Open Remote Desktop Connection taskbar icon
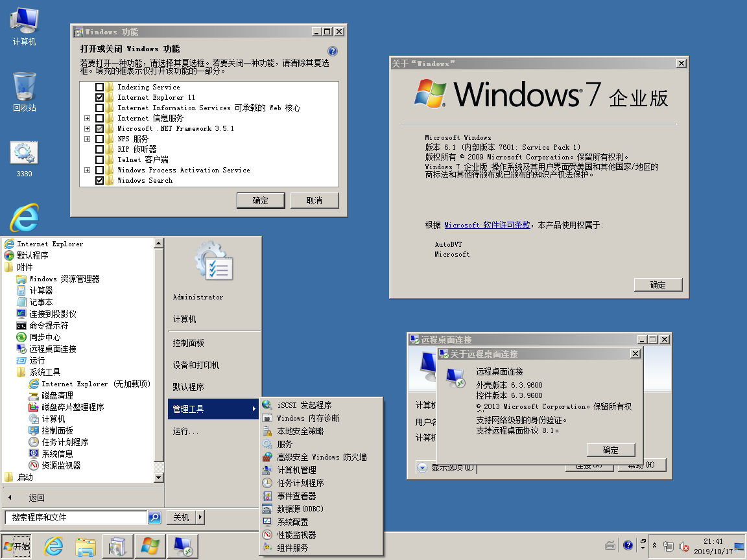This screenshot has height=560, width=747. click(x=182, y=546)
